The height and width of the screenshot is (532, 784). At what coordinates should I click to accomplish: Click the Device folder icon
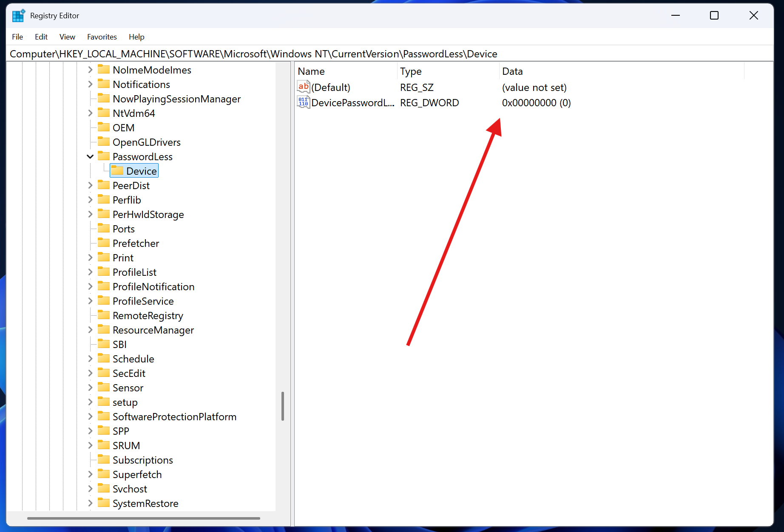coord(117,171)
